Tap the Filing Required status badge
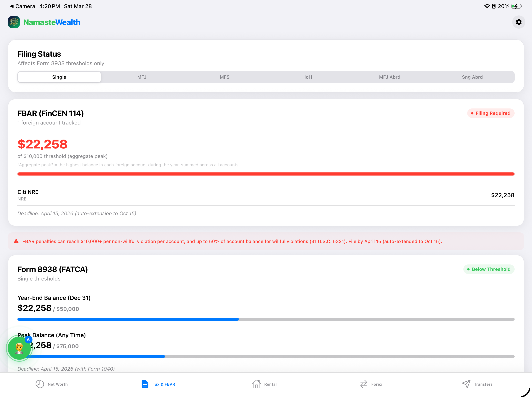Screen dimensions: 532x399 pos(491,113)
